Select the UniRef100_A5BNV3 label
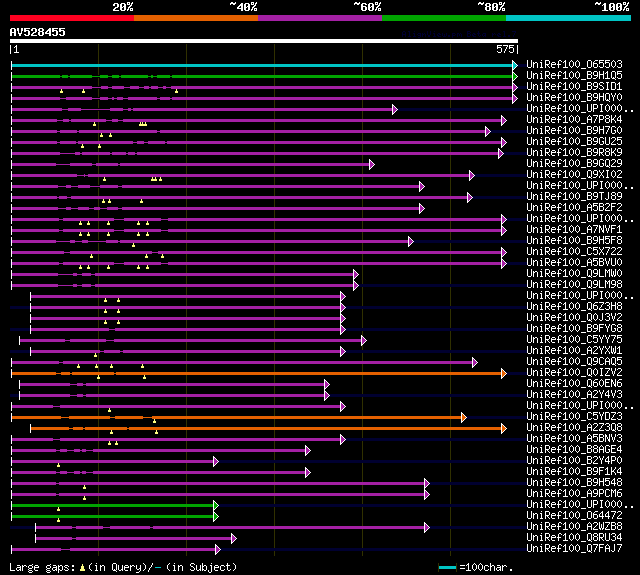Screen dimensions: 640x575 (x=574, y=439)
